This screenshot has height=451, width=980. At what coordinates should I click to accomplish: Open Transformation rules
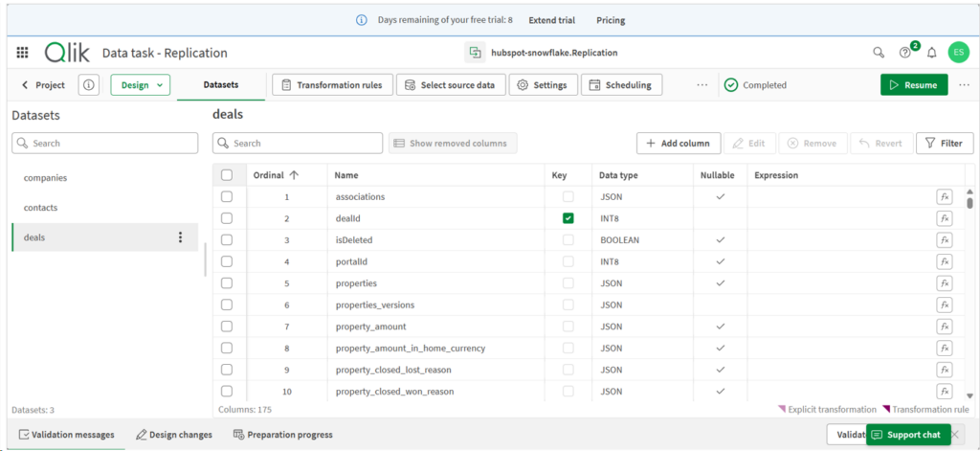point(332,85)
